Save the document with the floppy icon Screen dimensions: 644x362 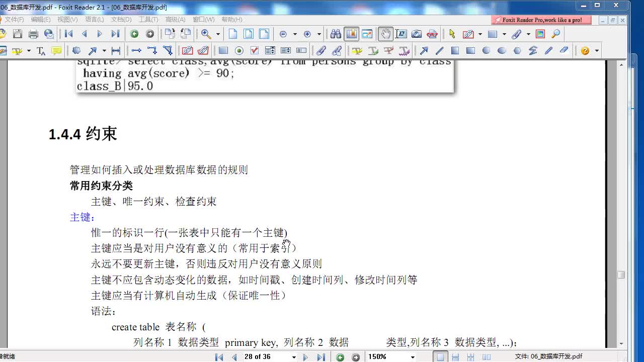(18, 34)
